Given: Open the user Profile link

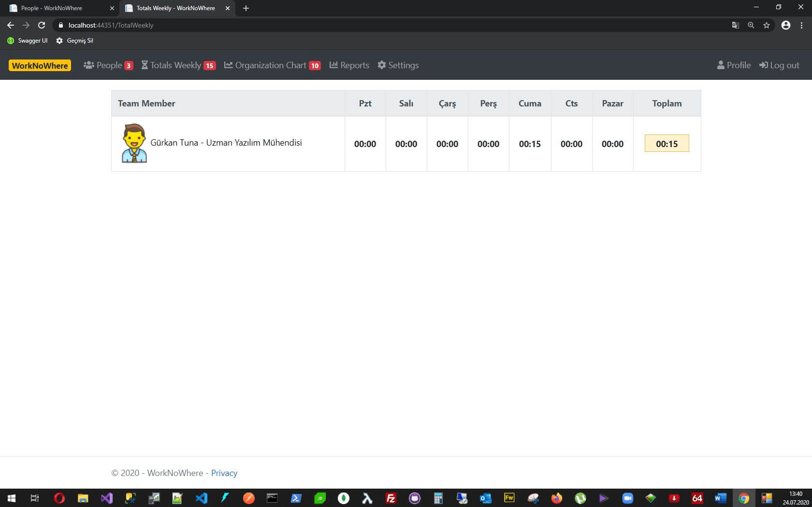Looking at the screenshot, I should [734, 65].
